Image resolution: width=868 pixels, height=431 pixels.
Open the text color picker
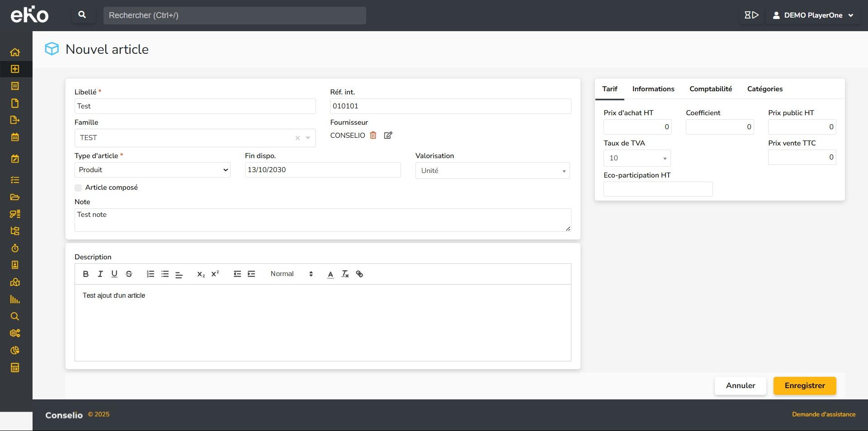coord(330,274)
